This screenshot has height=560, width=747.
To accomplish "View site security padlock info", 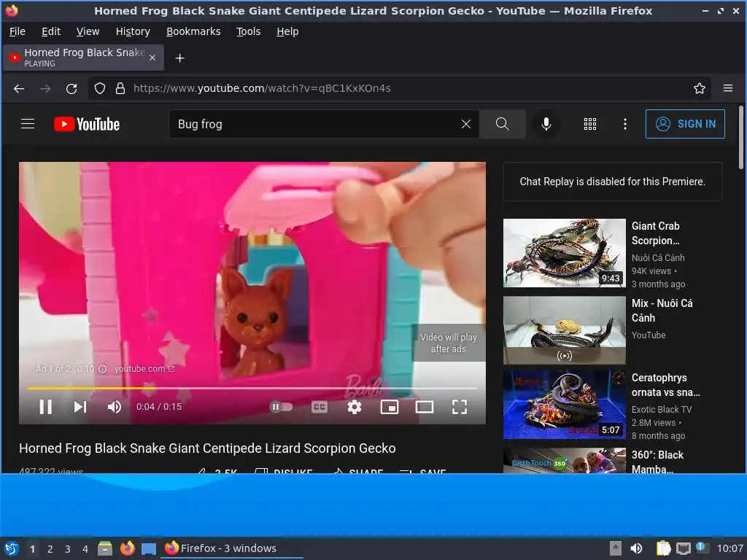I will (x=120, y=88).
